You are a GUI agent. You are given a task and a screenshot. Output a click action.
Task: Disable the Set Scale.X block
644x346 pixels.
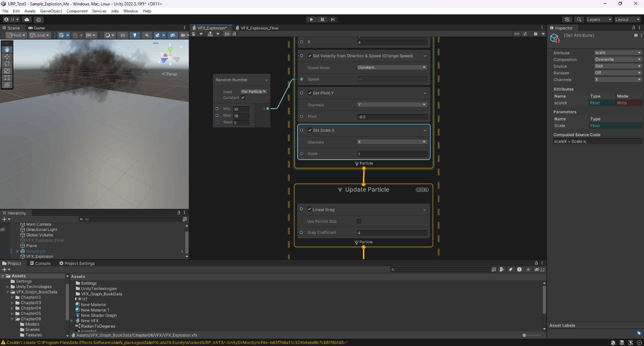click(310, 130)
